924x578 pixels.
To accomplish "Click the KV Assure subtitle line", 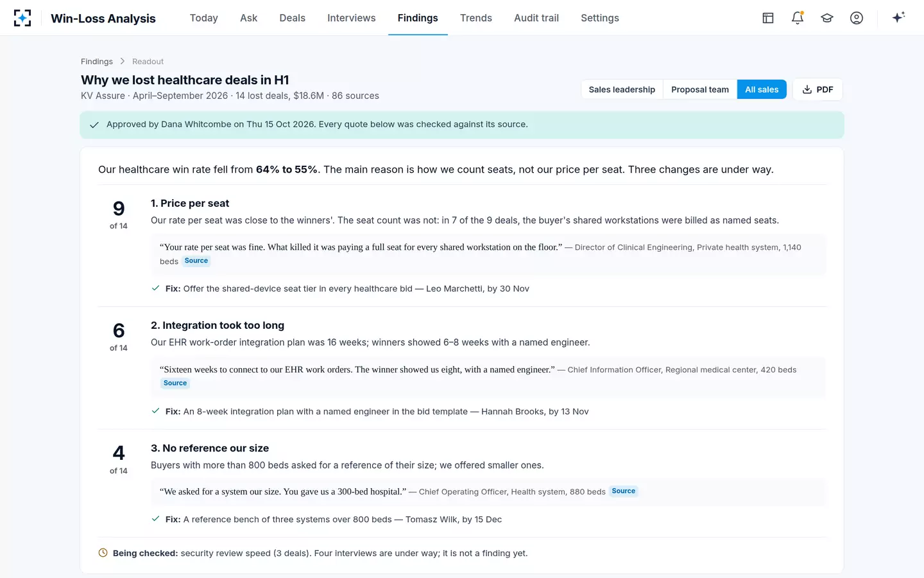I will [230, 96].
